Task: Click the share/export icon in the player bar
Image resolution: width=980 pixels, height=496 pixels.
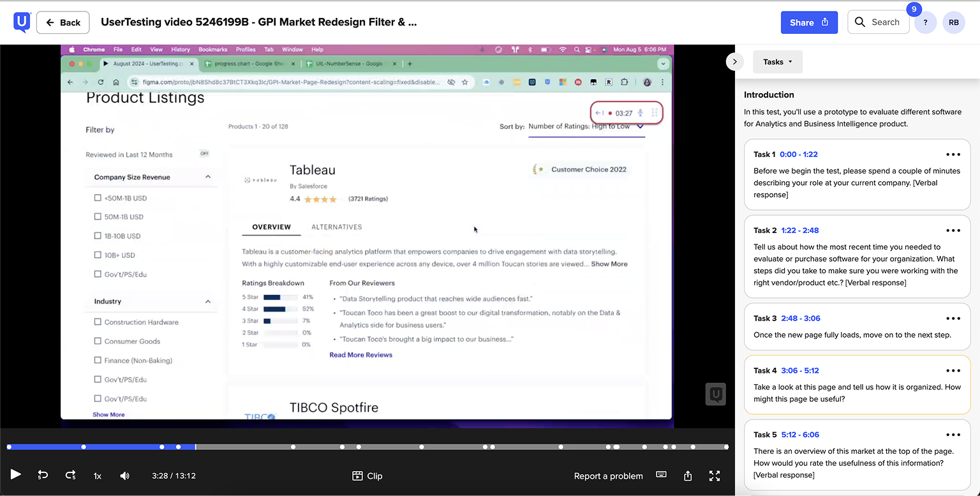Action: click(688, 476)
